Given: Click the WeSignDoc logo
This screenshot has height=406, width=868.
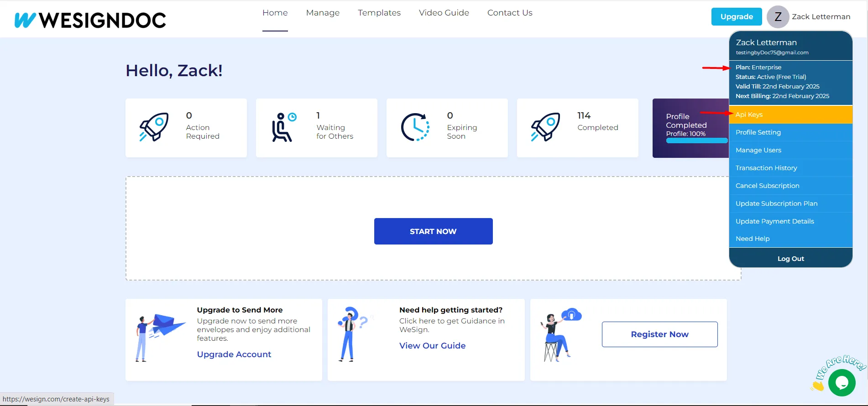Looking at the screenshot, I should coord(90,20).
